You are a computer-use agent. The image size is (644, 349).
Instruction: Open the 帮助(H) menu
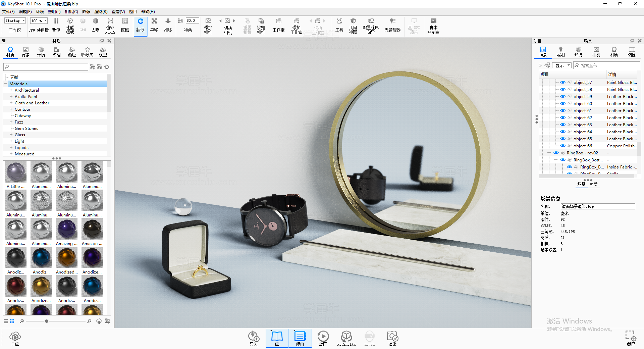click(148, 11)
